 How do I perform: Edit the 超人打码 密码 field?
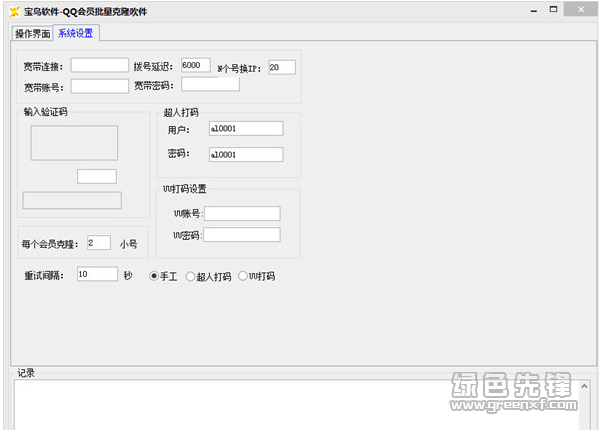coord(246,155)
